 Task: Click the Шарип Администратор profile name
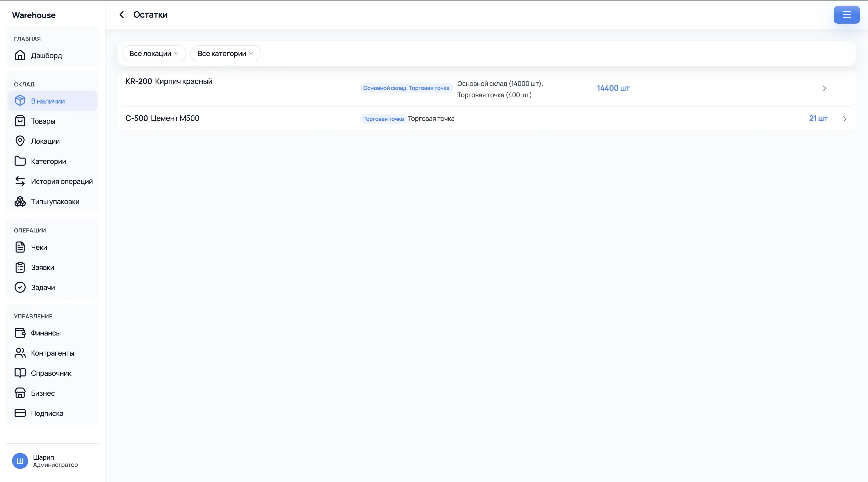pyautogui.click(x=55, y=461)
